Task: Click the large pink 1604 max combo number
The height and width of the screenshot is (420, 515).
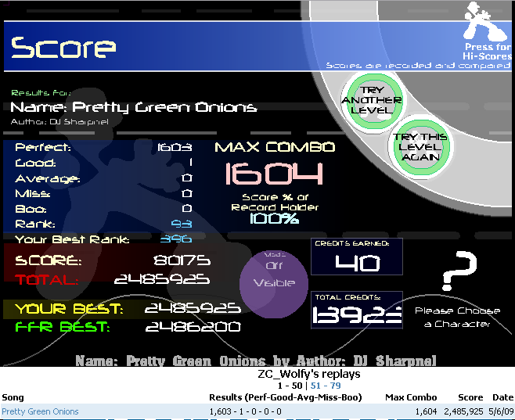Action: tap(273, 174)
